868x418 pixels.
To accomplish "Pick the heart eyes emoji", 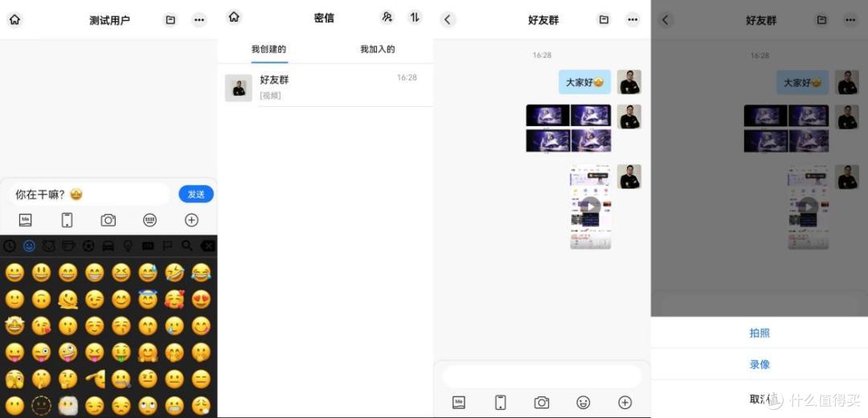I will point(201,300).
